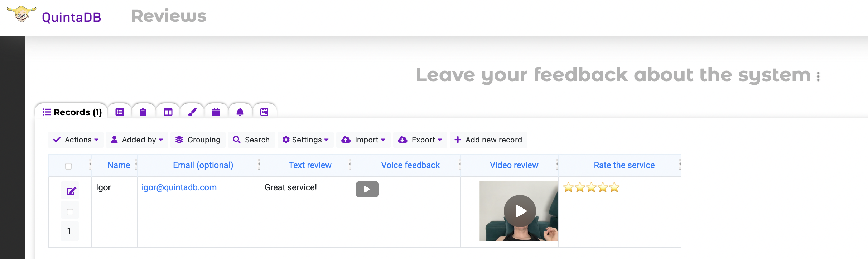868x259 pixels.
Task: Click the five-star service rating
Action: point(591,187)
